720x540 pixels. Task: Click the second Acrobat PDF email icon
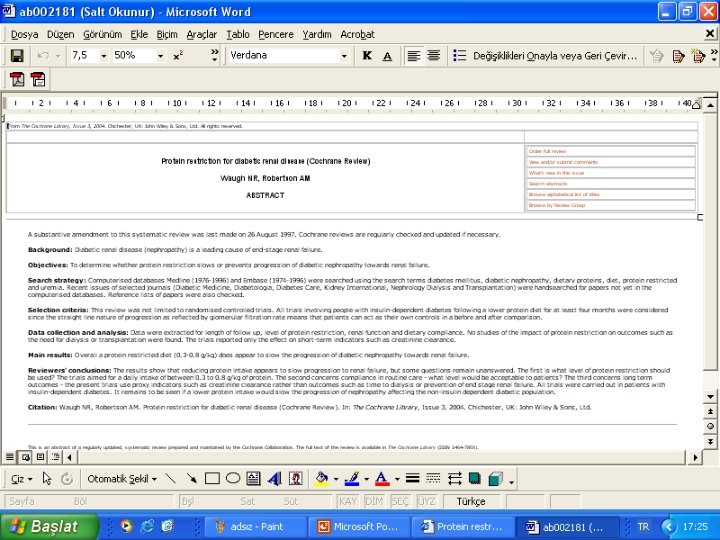38,79
